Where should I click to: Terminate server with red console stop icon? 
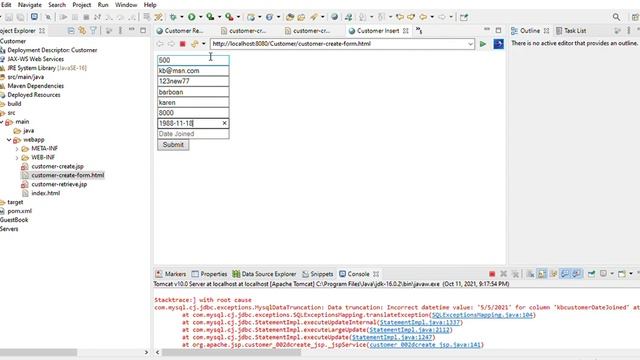[492, 274]
